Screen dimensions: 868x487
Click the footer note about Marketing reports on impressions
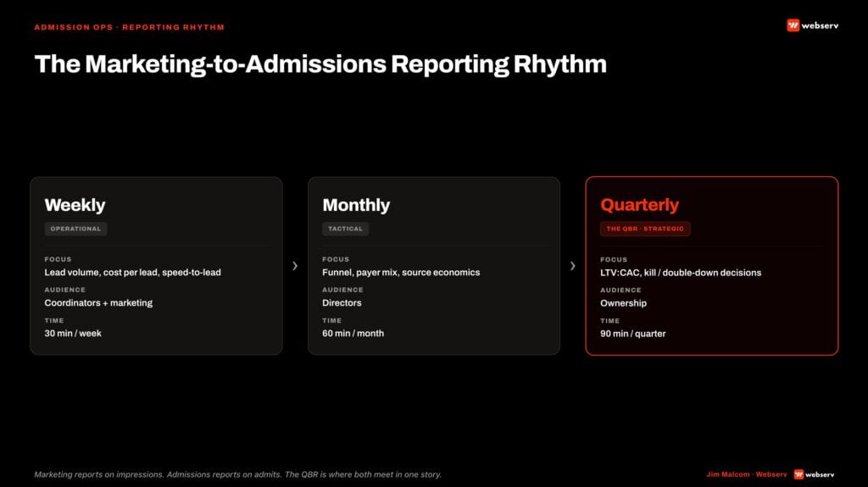(238, 474)
